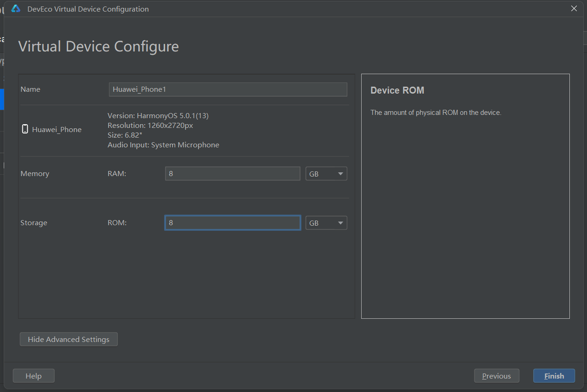Viewport: 587px width, 392px height.
Task: Select the Device ROM heading text
Action: click(x=397, y=90)
